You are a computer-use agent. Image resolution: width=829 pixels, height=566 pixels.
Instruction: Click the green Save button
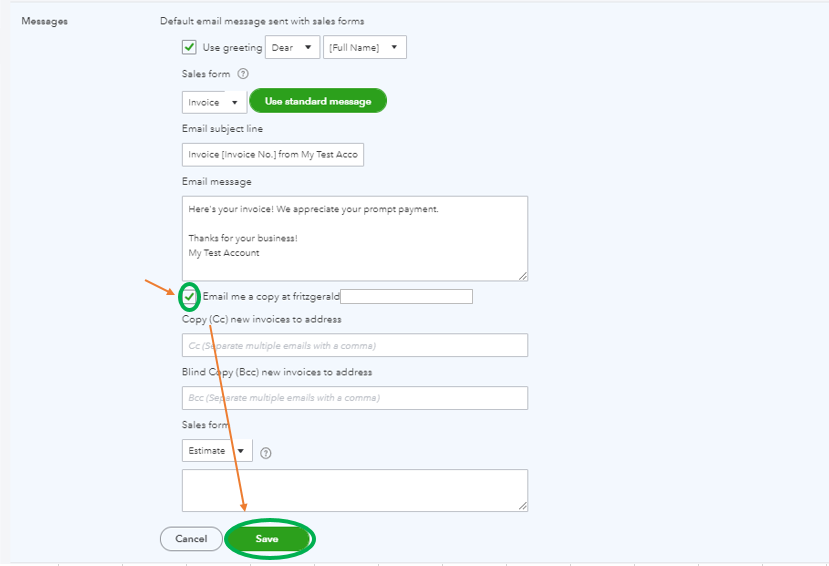(268, 539)
